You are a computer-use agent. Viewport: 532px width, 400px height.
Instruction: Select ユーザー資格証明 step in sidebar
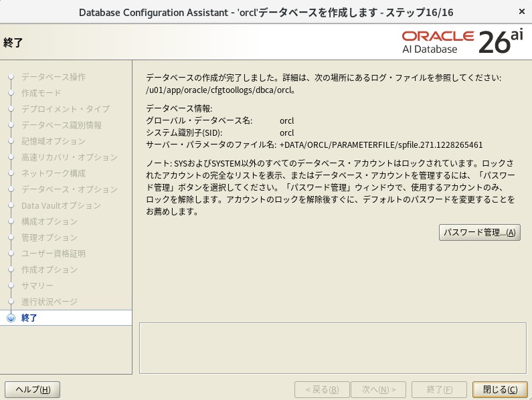tap(54, 254)
